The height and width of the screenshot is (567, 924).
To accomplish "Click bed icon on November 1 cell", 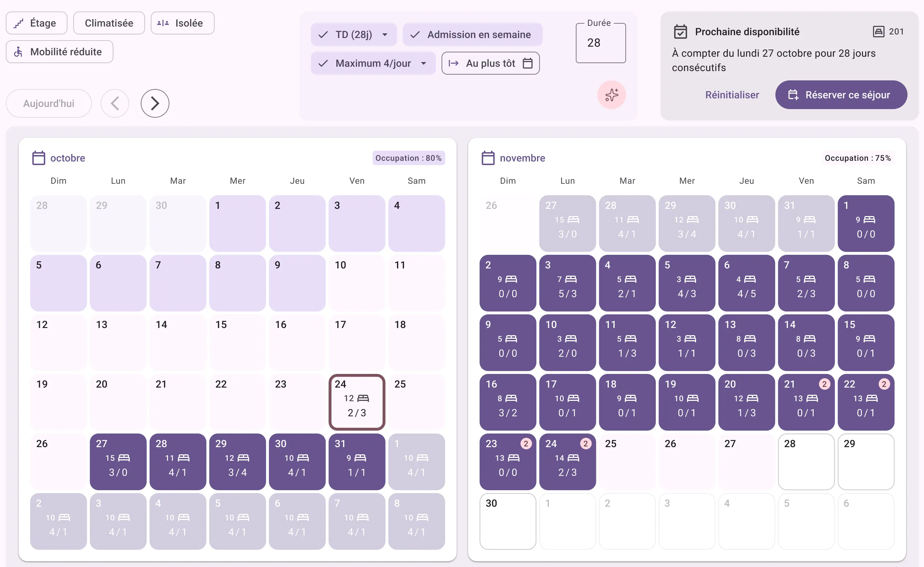I will click(869, 220).
